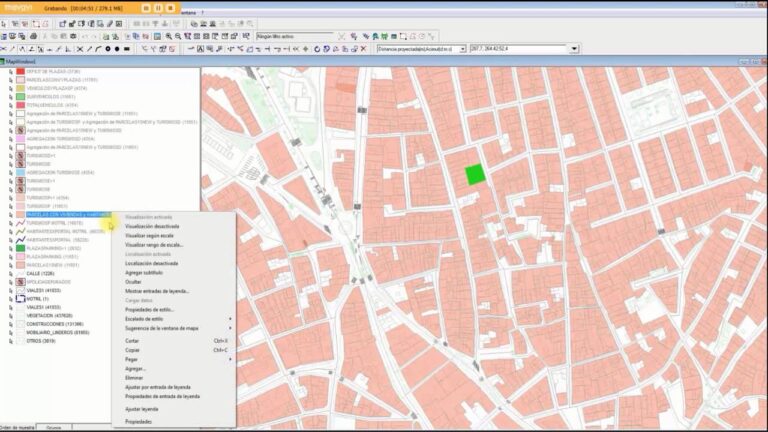The width and height of the screenshot is (768, 432).
Task: Select the 'MOTRIL (1)' legend entry
Action: click(37, 299)
